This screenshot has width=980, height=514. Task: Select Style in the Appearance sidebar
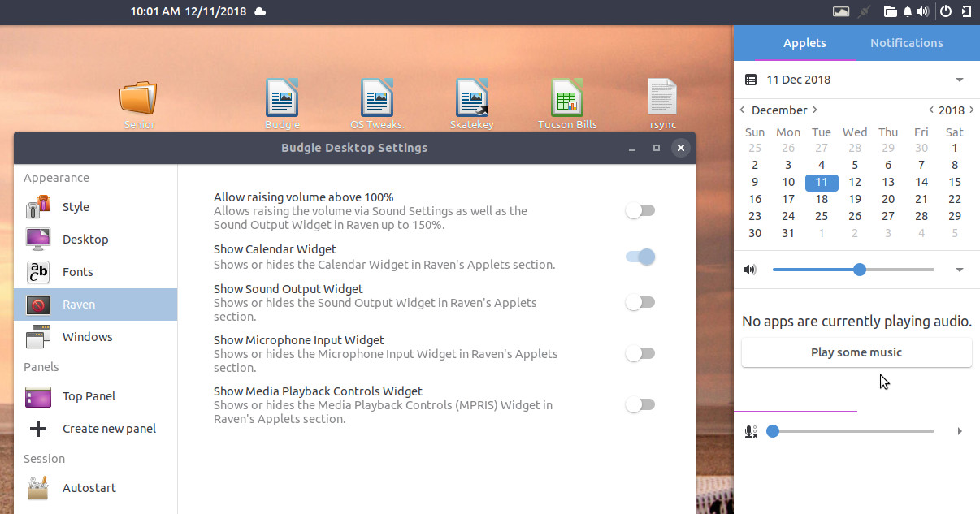[x=76, y=207]
